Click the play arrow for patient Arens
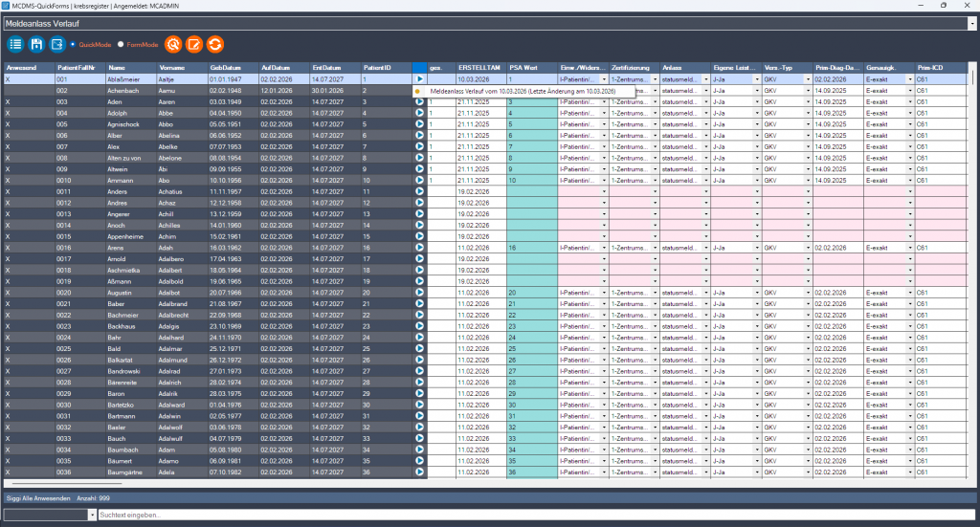980x527 pixels. tap(419, 247)
